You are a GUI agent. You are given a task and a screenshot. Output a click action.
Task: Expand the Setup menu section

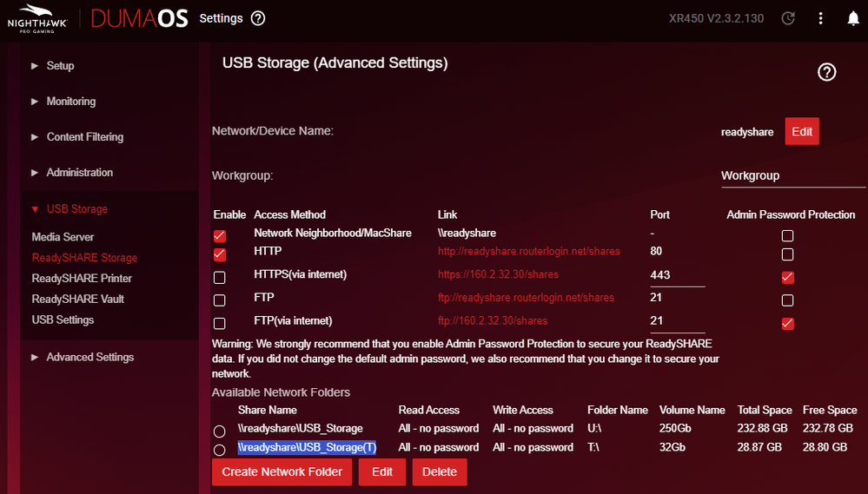click(x=60, y=66)
